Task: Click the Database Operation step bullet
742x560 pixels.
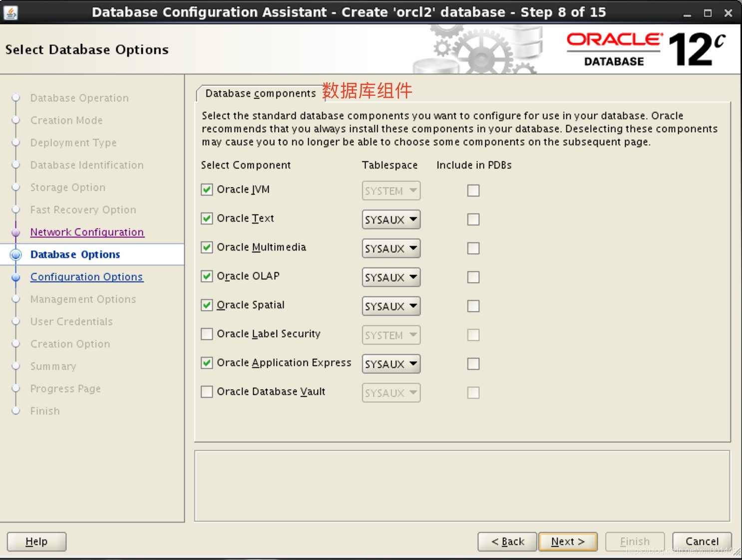Action: [x=16, y=98]
